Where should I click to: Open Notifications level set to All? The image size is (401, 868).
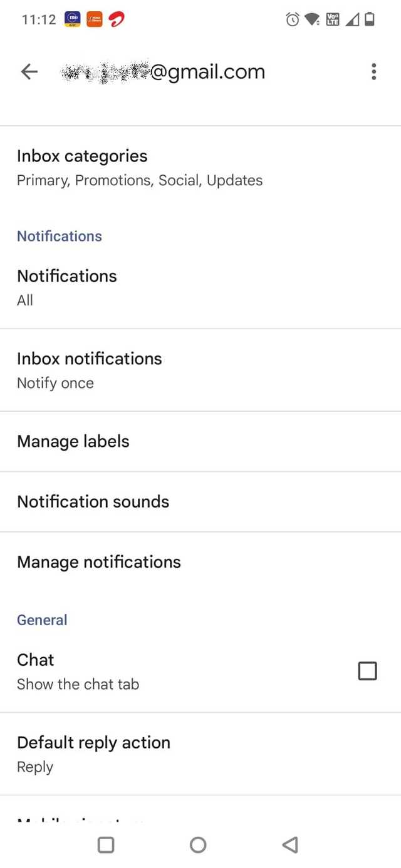click(67, 287)
